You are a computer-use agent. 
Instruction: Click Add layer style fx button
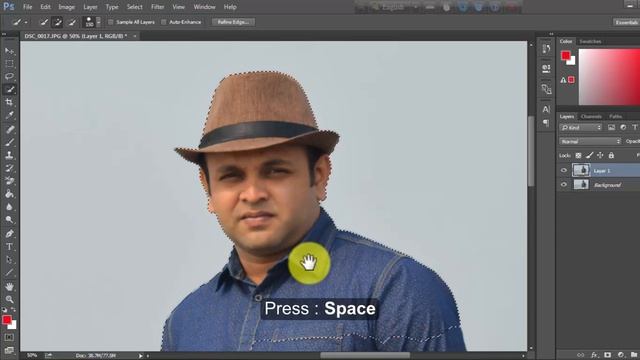pyautogui.click(x=594, y=355)
